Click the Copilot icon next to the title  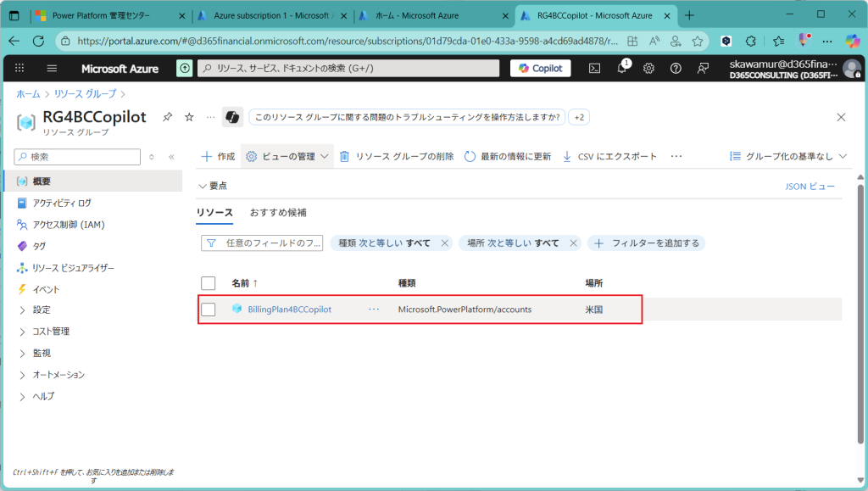click(x=232, y=117)
